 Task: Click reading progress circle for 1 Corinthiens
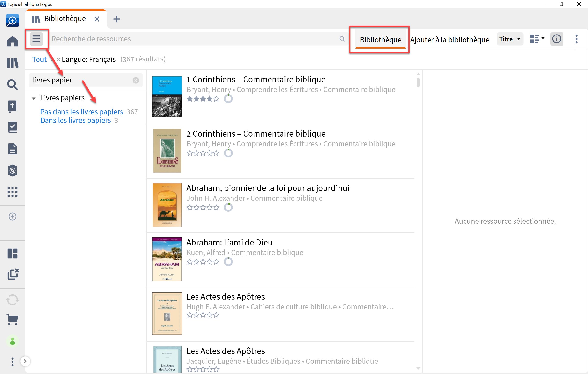(228, 99)
